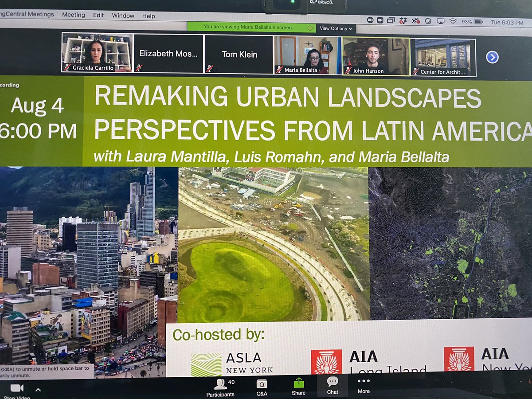Click the Tue 6:03 PM clock

click(x=507, y=22)
